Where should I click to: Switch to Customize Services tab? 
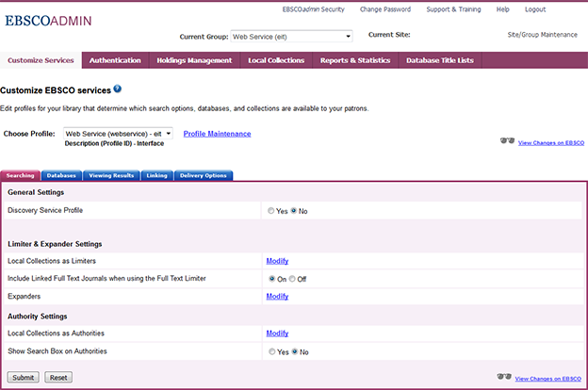click(x=41, y=60)
